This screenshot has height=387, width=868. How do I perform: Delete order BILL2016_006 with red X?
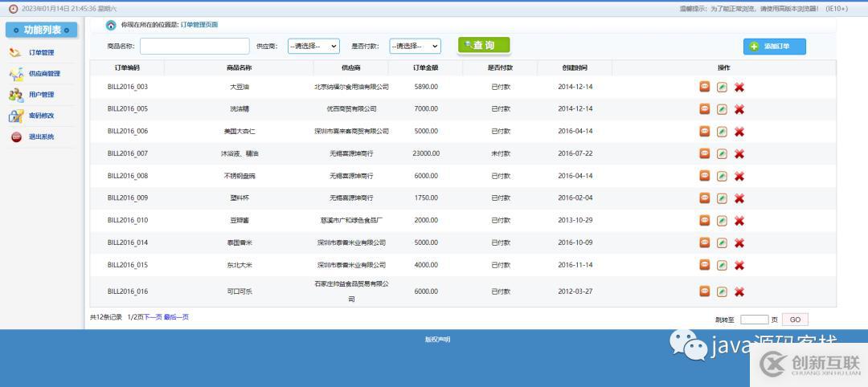pos(739,132)
